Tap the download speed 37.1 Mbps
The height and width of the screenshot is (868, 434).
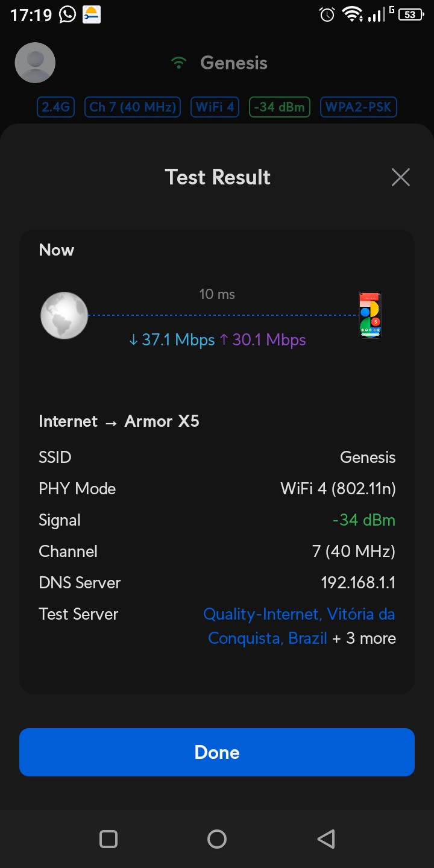pos(172,340)
